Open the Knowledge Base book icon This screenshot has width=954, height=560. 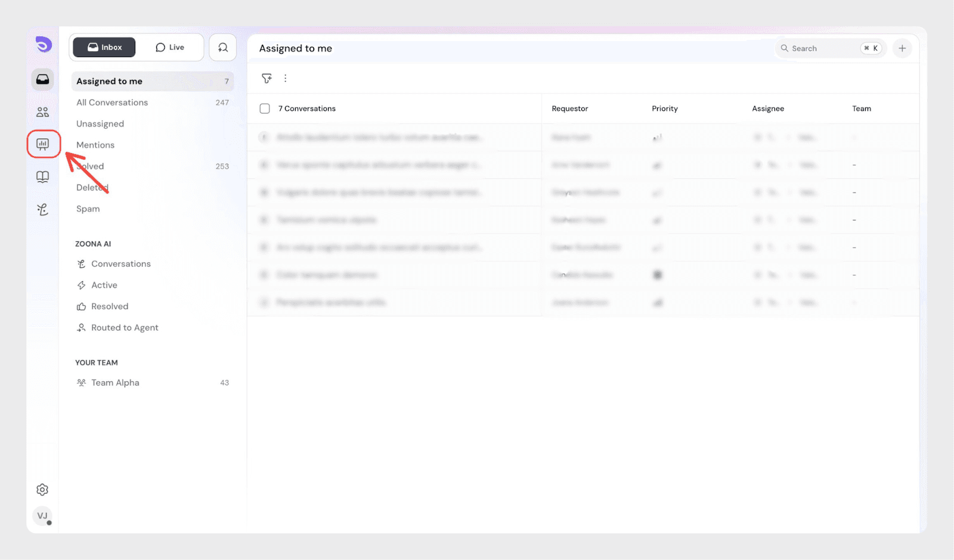click(43, 177)
